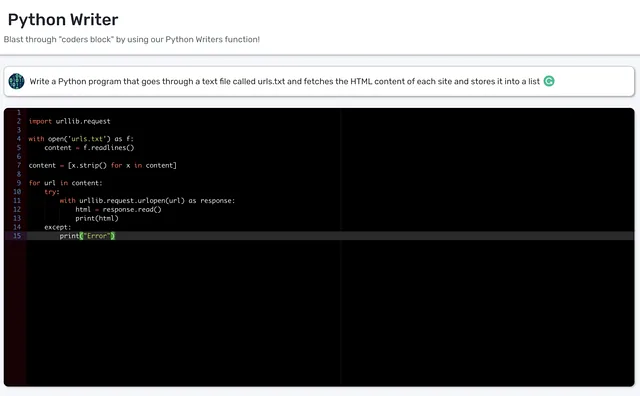Place cursor on import urllib.request line
640x396 pixels.
[x=69, y=121]
